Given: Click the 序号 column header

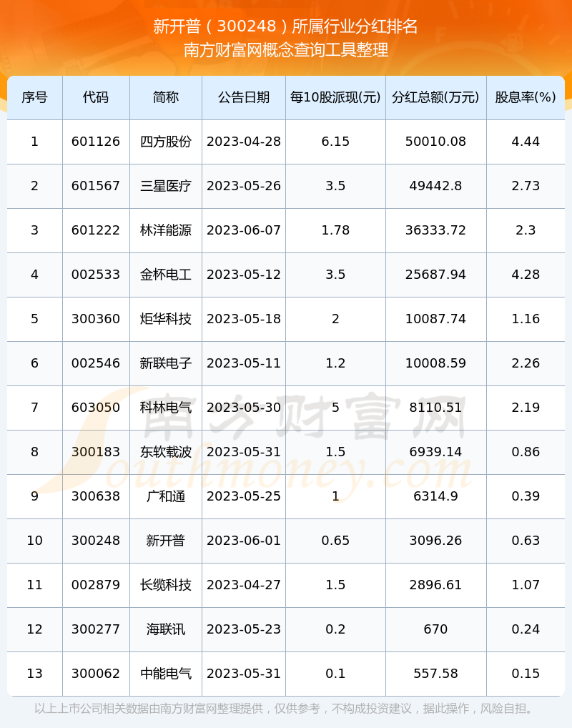Looking at the screenshot, I should [x=34, y=97].
